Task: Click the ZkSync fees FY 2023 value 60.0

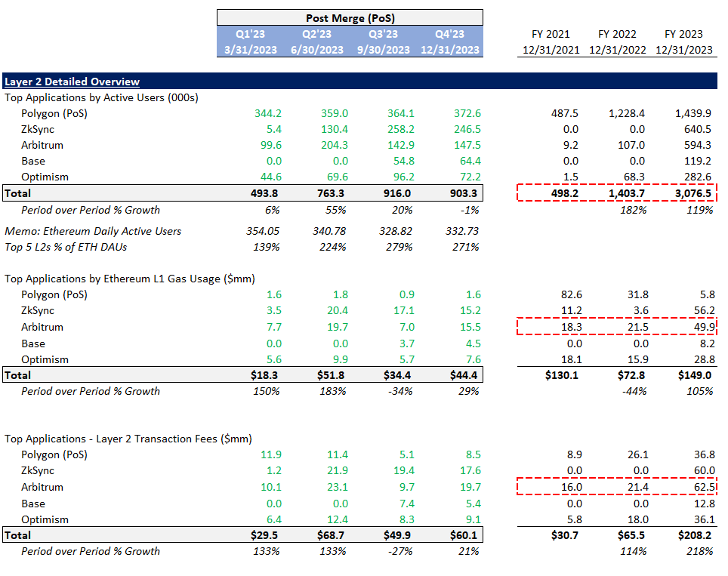Action: pos(705,470)
